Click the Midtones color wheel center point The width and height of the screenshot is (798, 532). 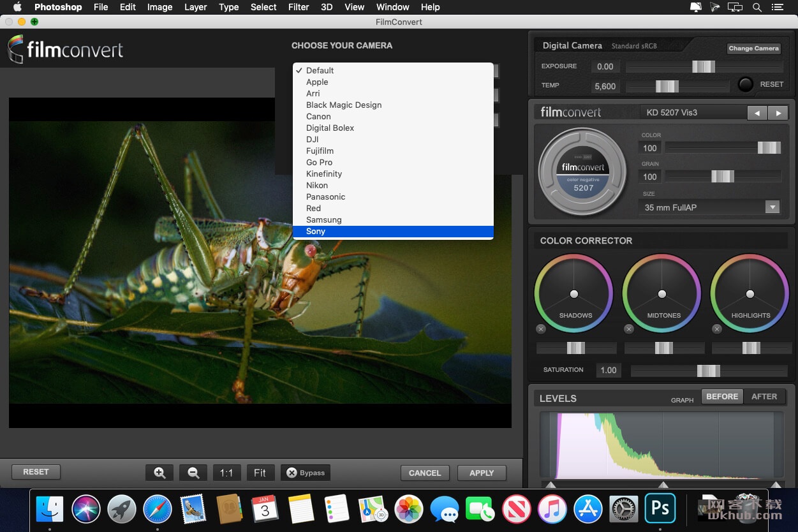click(662, 294)
